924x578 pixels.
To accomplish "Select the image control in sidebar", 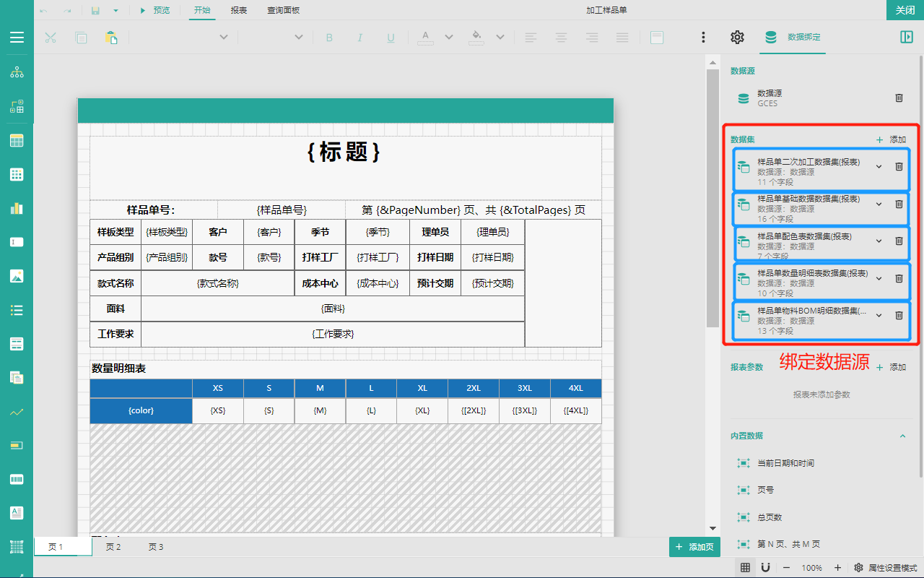I will coord(17,276).
